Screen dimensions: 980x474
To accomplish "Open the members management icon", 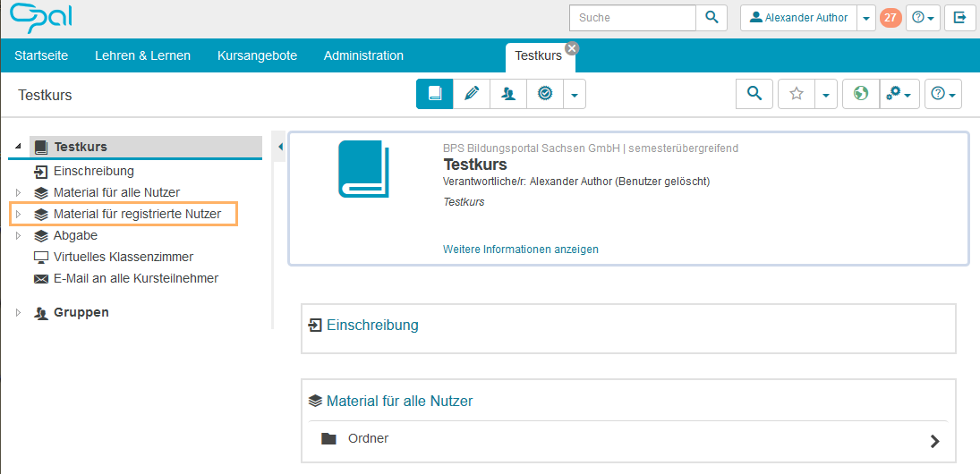I will pyautogui.click(x=508, y=94).
